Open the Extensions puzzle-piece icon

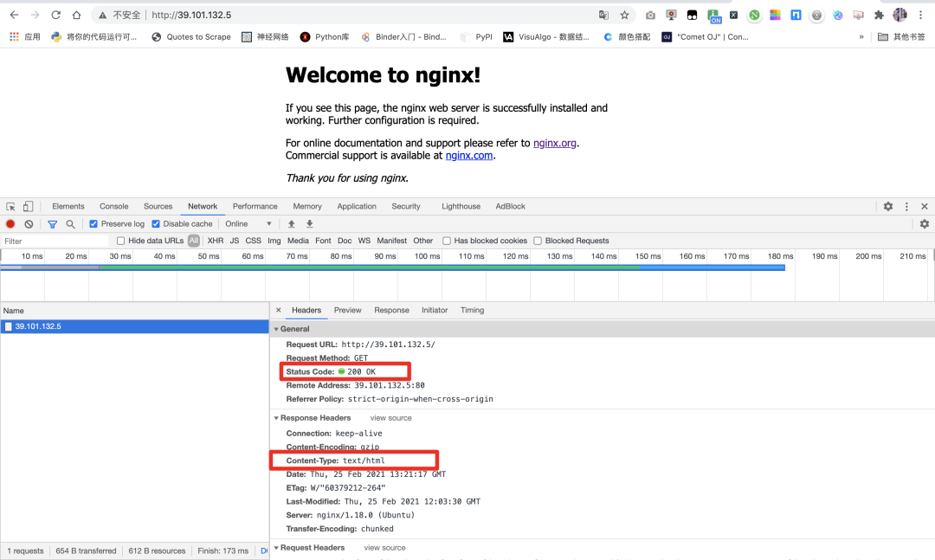pyautogui.click(x=879, y=15)
